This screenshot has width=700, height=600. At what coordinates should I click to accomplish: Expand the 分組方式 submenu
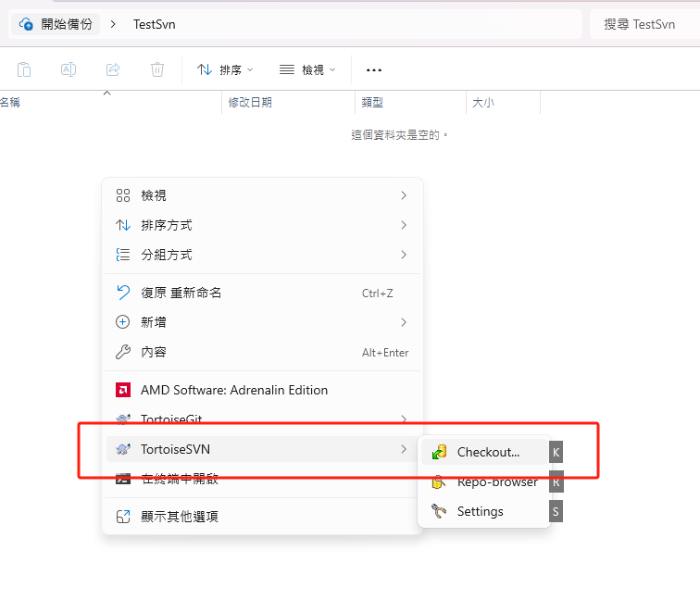(263, 255)
